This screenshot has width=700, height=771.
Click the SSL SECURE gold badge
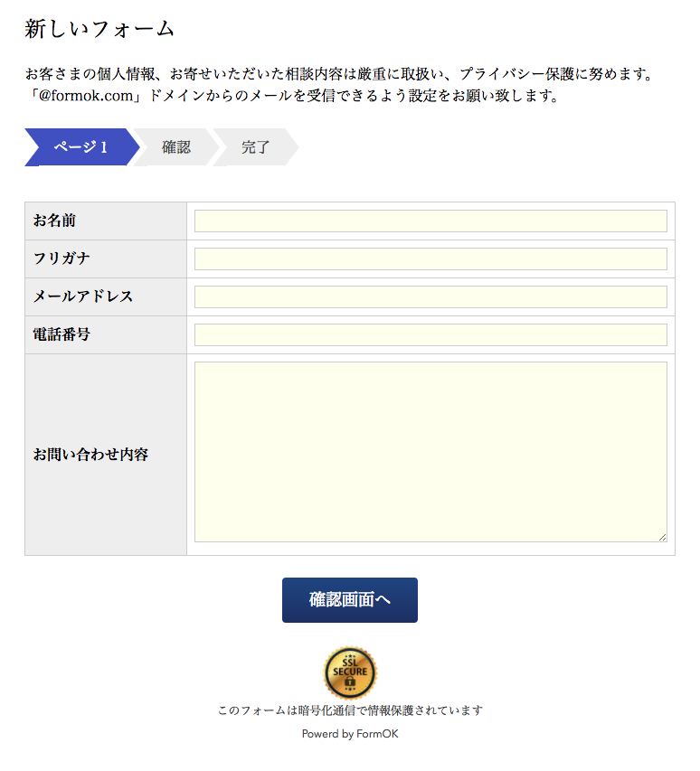tap(350, 672)
